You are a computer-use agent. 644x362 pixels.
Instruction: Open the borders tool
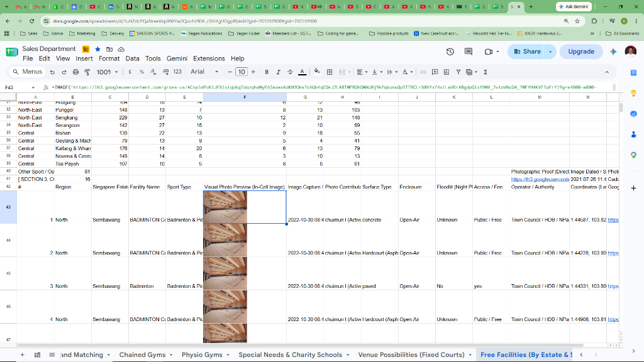pos(330,72)
